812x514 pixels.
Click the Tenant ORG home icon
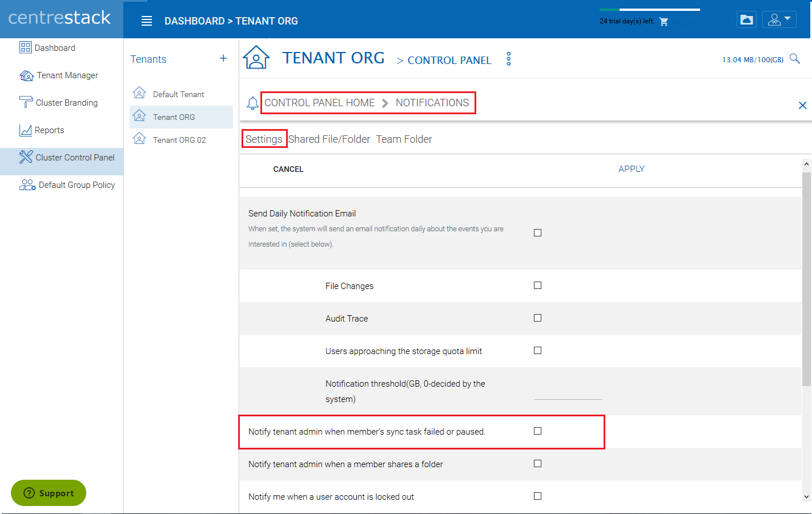[256, 57]
